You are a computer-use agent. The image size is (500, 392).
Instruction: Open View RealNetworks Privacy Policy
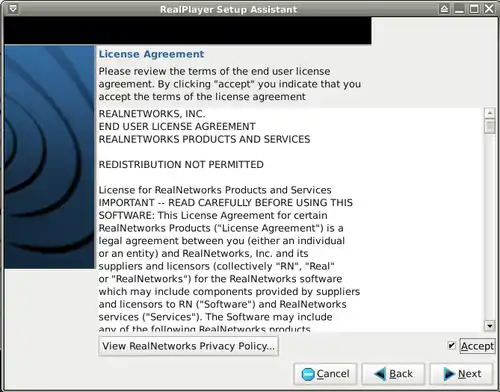[x=188, y=346]
